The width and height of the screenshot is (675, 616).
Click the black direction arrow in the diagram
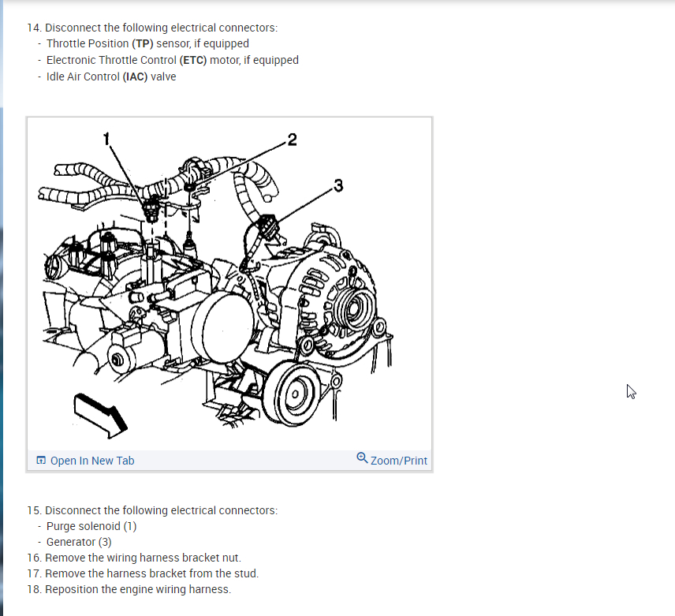click(x=100, y=416)
